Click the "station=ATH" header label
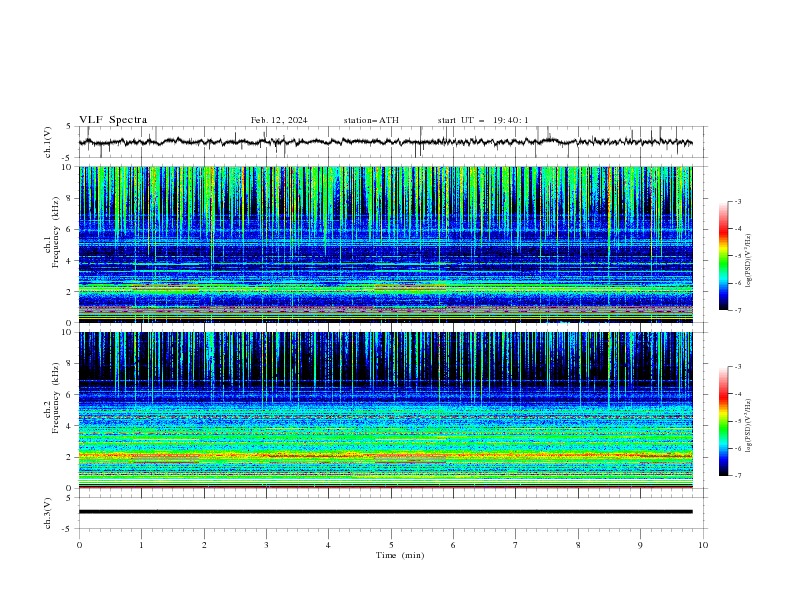Screen dimensions: 792x612 point(371,120)
